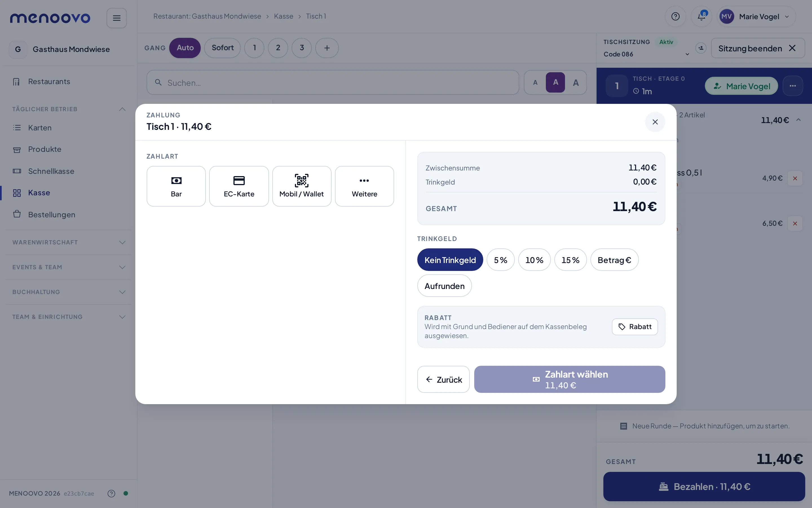Collapse Täglicher Betrieb section
Image resolution: width=812 pixels, height=508 pixels.
pyautogui.click(x=69, y=109)
